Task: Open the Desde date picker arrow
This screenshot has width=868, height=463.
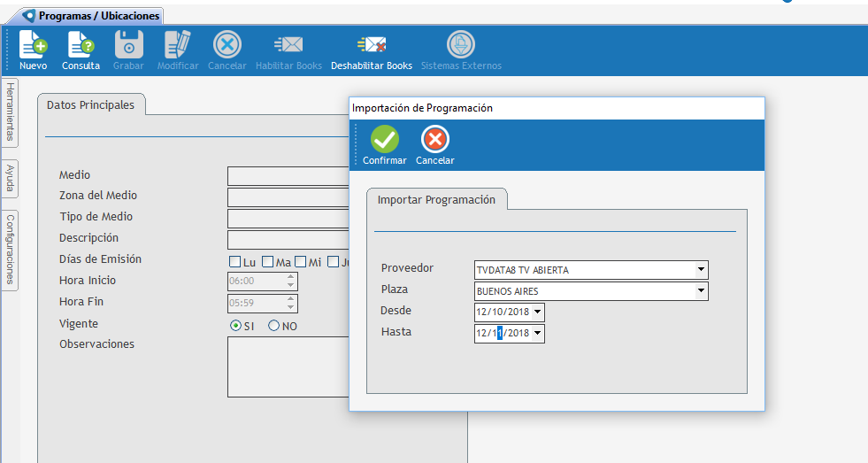Action: pyautogui.click(x=538, y=313)
